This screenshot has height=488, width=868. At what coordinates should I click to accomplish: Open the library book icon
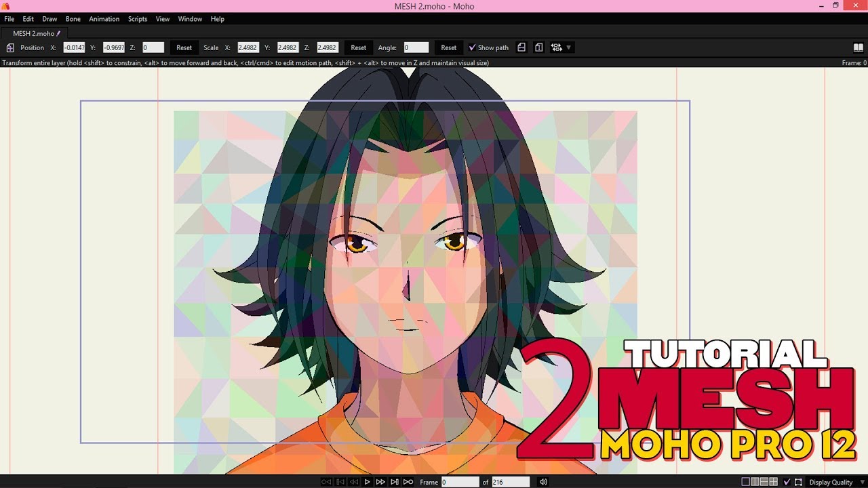(x=859, y=47)
